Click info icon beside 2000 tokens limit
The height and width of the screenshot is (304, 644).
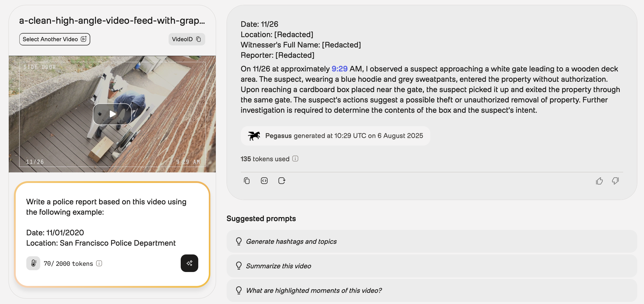click(99, 263)
